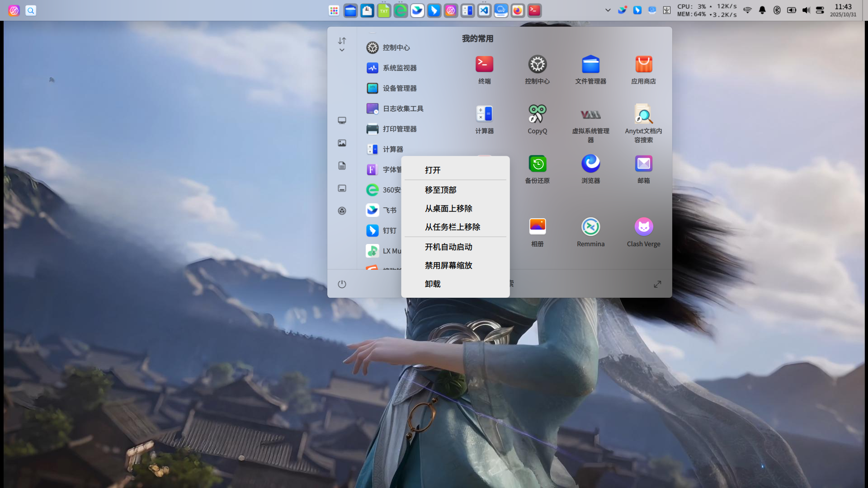
Task: Open the red terminal icon in dock
Action: coord(534,10)
